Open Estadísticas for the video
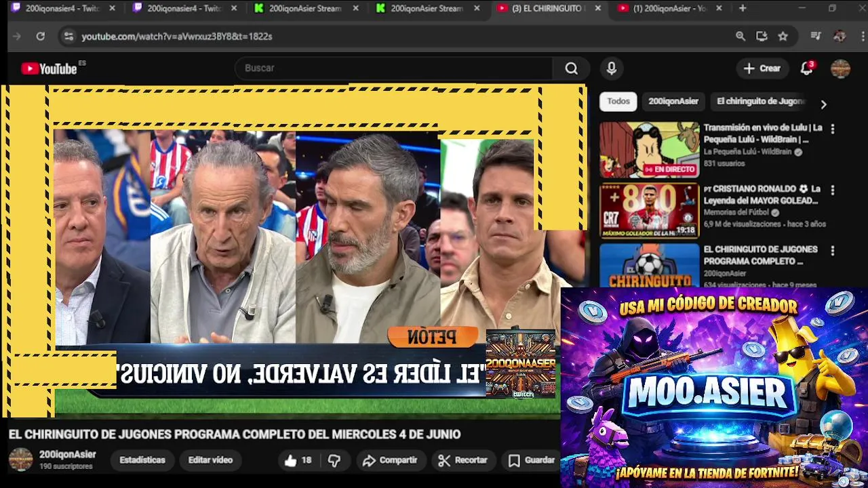 pyautogui.click(x=142, y=460)
